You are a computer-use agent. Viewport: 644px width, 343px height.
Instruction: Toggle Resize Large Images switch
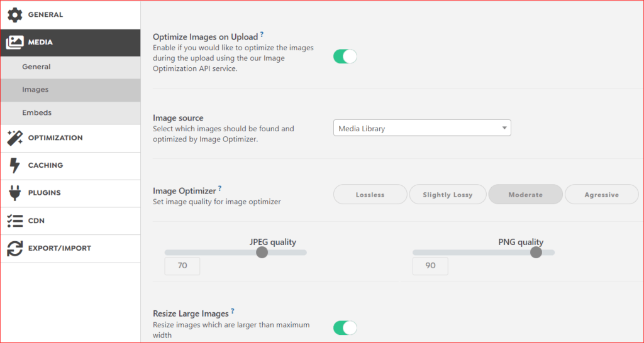pyautogui.click(x=345, y=328)
